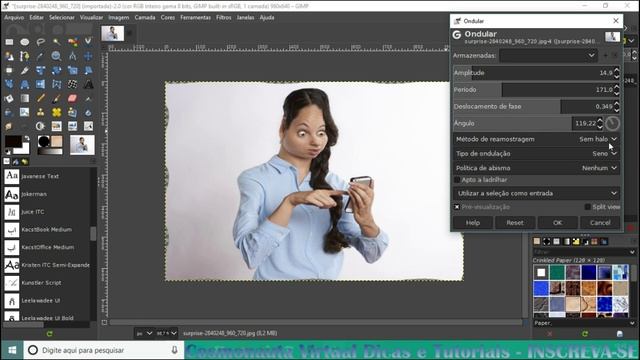Select the Scissors Select tool

tap(88, 42)
